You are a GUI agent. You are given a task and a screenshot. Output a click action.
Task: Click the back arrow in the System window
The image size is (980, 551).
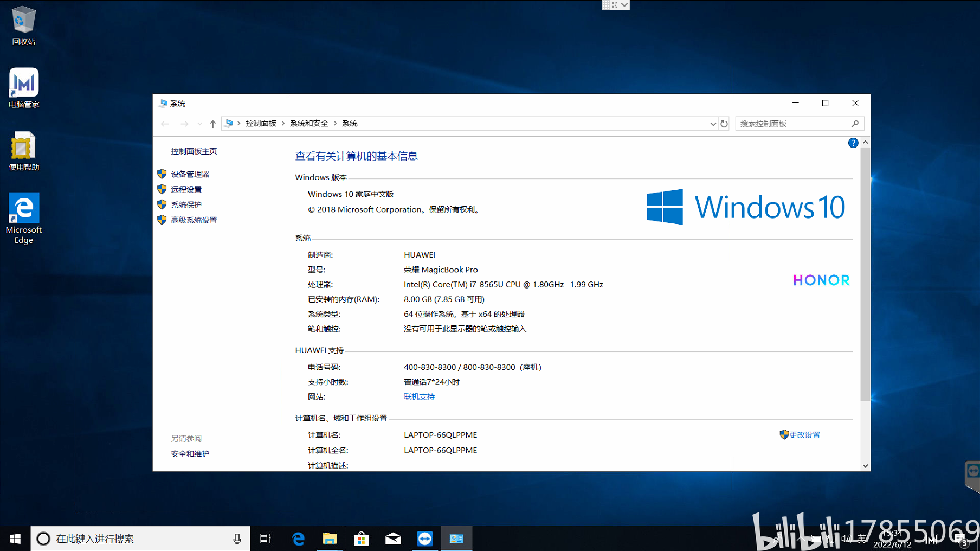pos(165,124)
